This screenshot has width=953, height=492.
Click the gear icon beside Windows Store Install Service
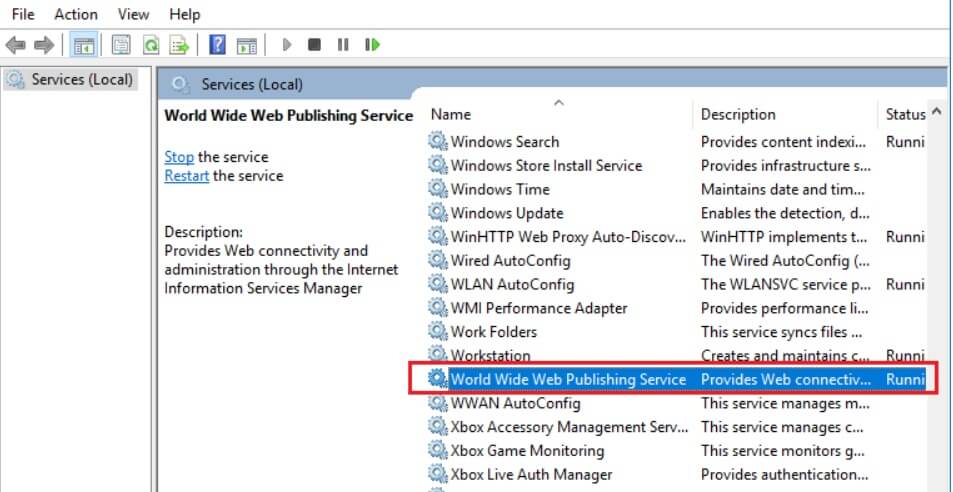pyautogui.click(x=438, y=165)
